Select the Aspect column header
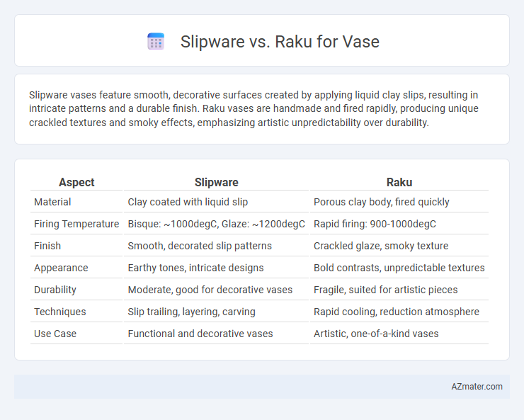This screenshot has height=420, width=524. (x=76, y=182)
